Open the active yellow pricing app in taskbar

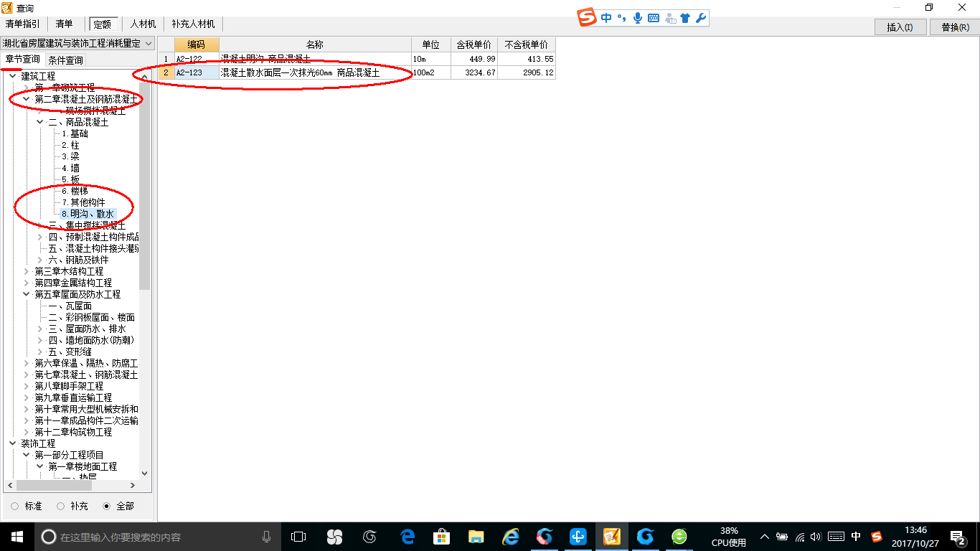point(611,537)
